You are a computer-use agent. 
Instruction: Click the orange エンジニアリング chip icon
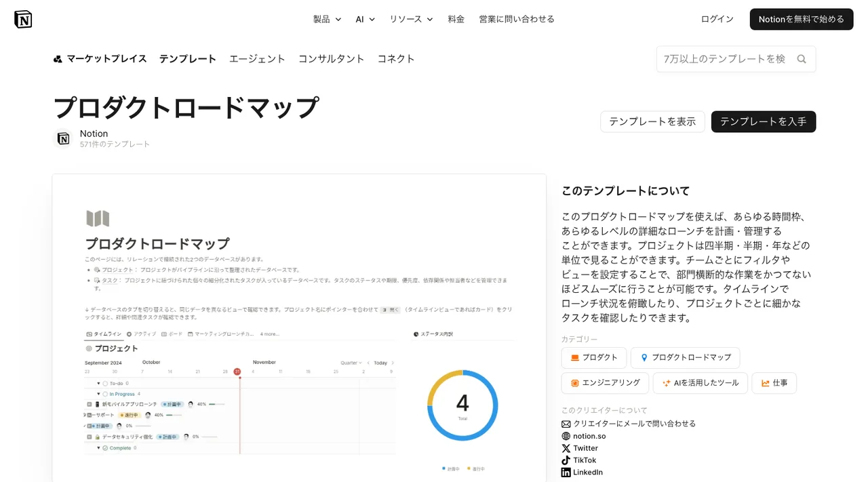point(574,383)
